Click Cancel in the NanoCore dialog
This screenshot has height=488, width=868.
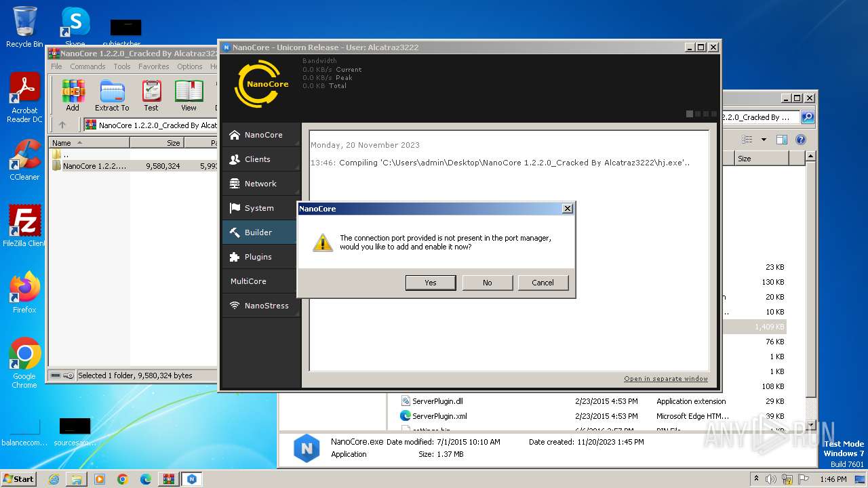(542, 283)
